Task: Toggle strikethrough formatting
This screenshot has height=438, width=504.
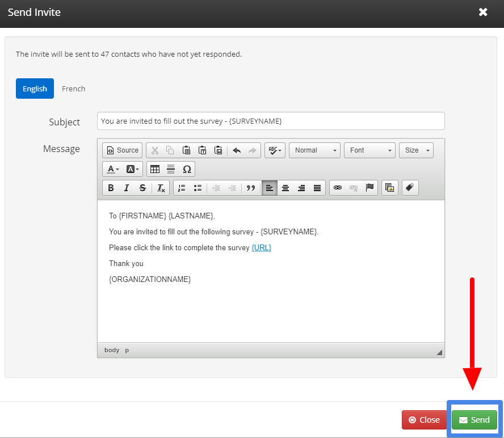Action: pyautogui.click(x=142, y=188)
